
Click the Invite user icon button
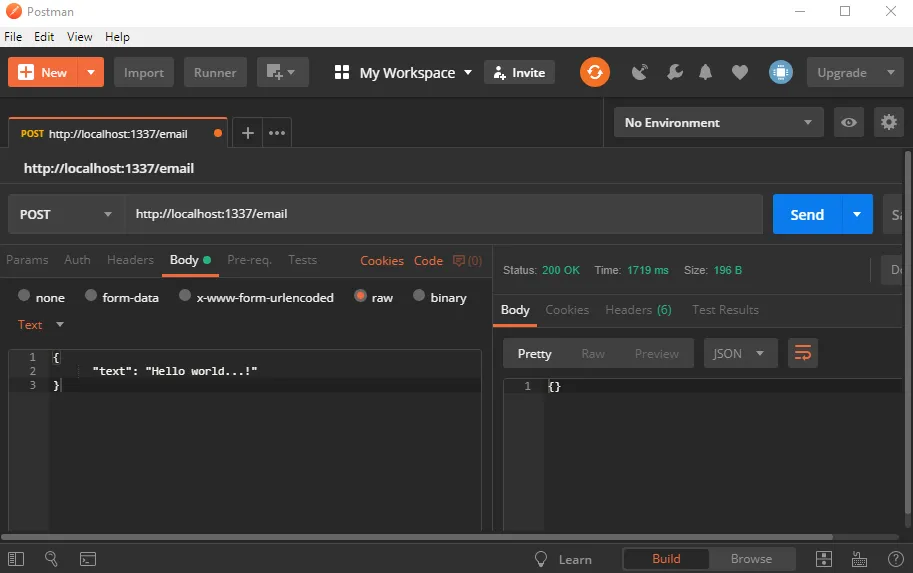pyautogui.click(x=519, y=72)
